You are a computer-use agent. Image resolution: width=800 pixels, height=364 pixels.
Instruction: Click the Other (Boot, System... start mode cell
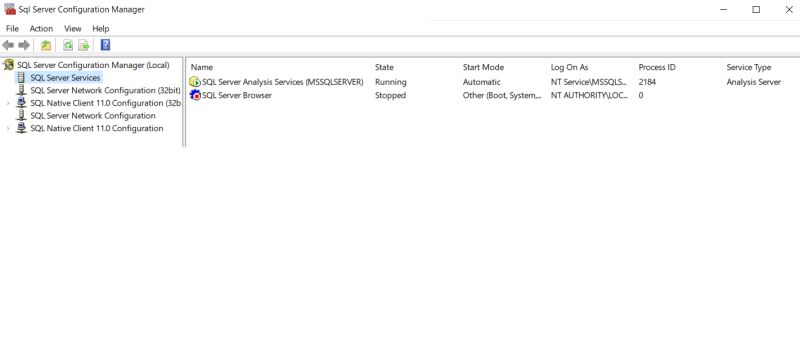pos(502,95)
